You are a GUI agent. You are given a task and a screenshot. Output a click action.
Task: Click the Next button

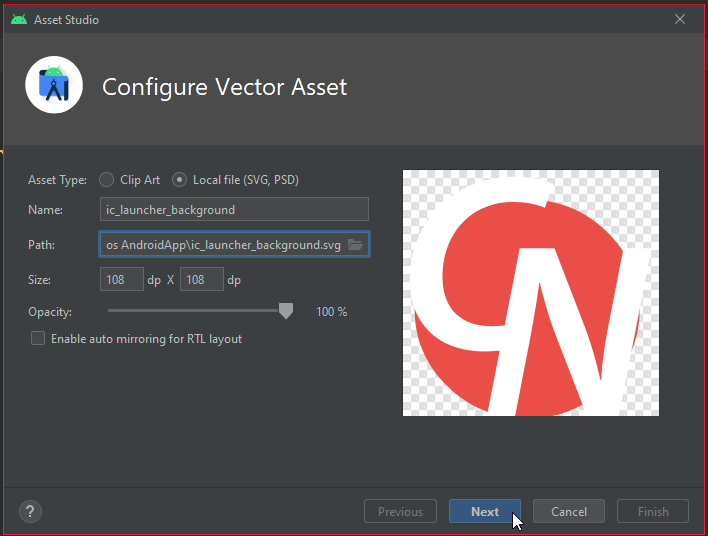tap(485, 512)
